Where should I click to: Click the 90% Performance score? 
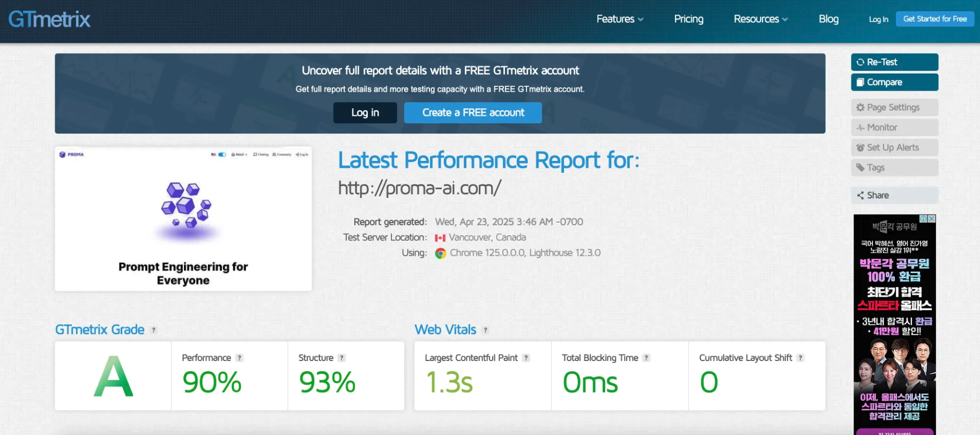(x=212, y=382)
